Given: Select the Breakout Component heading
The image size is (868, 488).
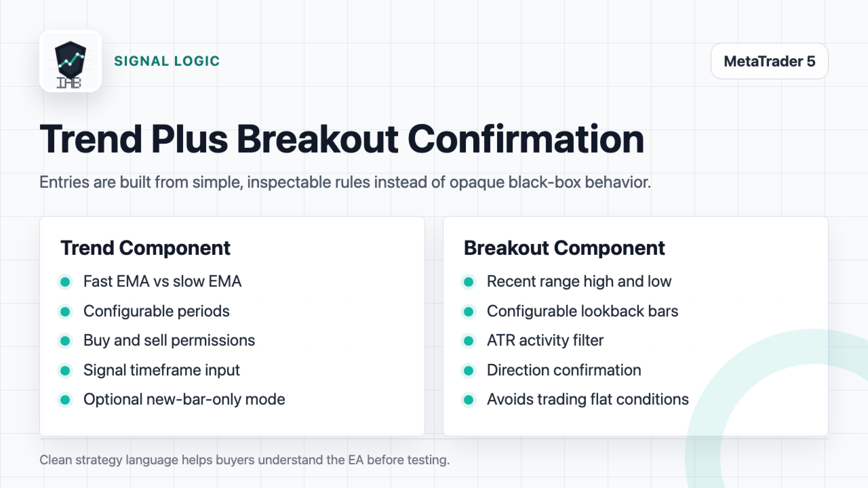Looking at the screenshot, I should tap(564, 248).
